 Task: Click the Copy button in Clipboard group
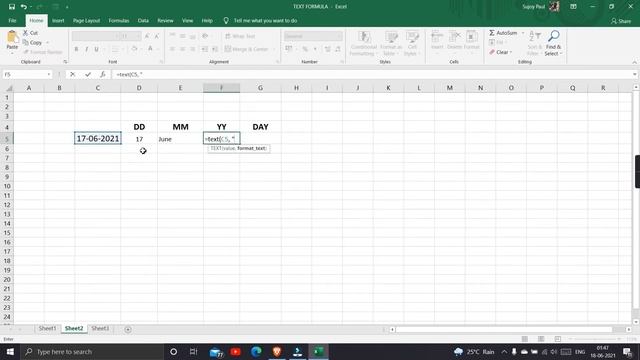pyautogui.click(x=32, y=42)
